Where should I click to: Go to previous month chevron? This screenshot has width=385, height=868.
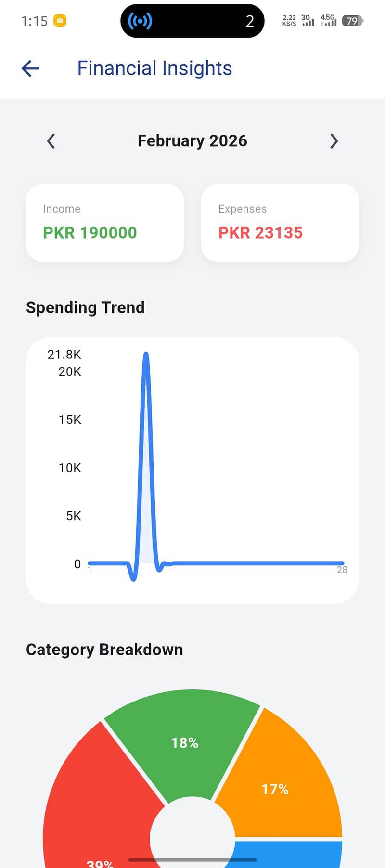tap(51, 141)
